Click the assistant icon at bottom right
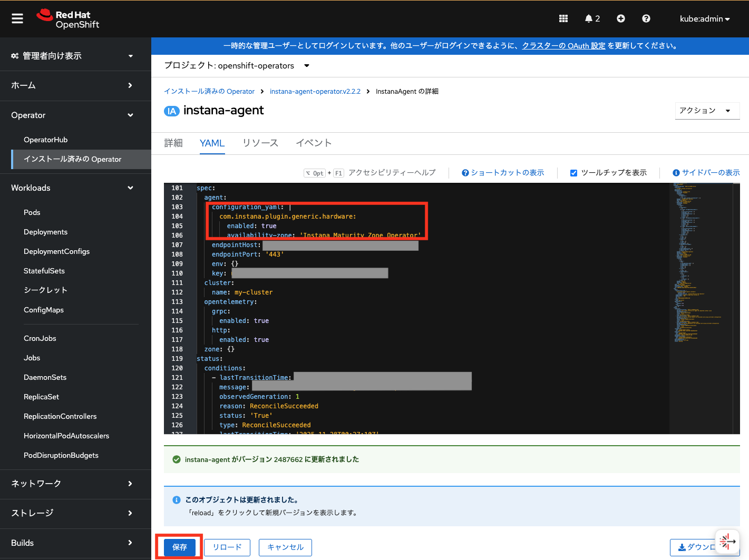 pyautogui.click(x=728, y=542)
